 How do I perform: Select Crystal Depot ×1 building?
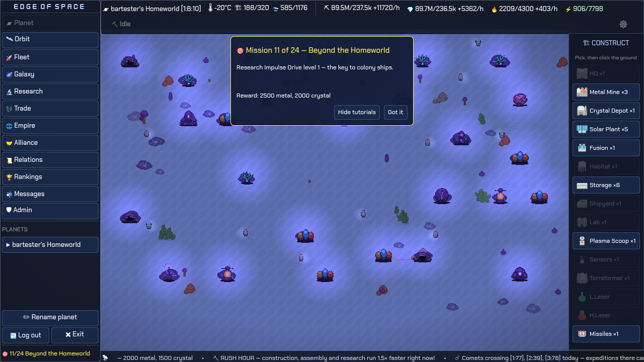(x=606, y=111)
